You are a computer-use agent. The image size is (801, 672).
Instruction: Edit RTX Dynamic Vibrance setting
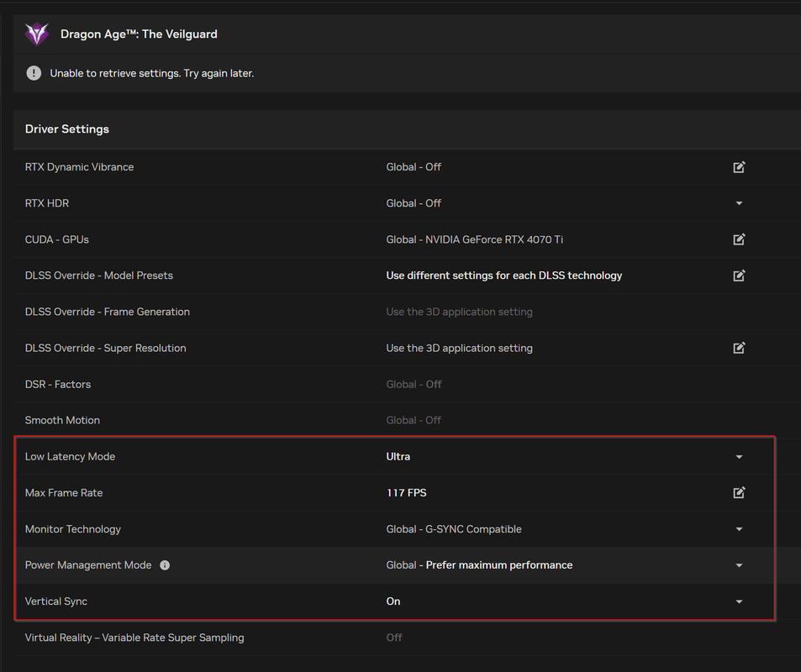pos(739,167)
